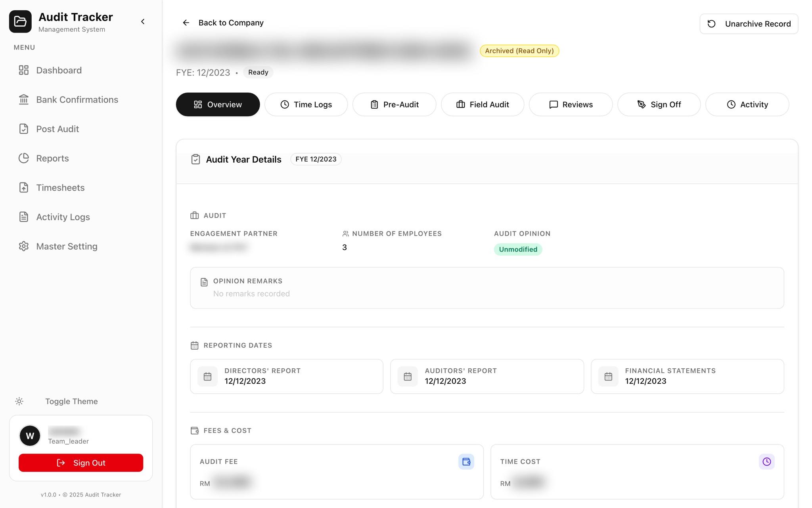Click the Unmodified audit opinion badge

pyautogui.click(x=518, y=249)
